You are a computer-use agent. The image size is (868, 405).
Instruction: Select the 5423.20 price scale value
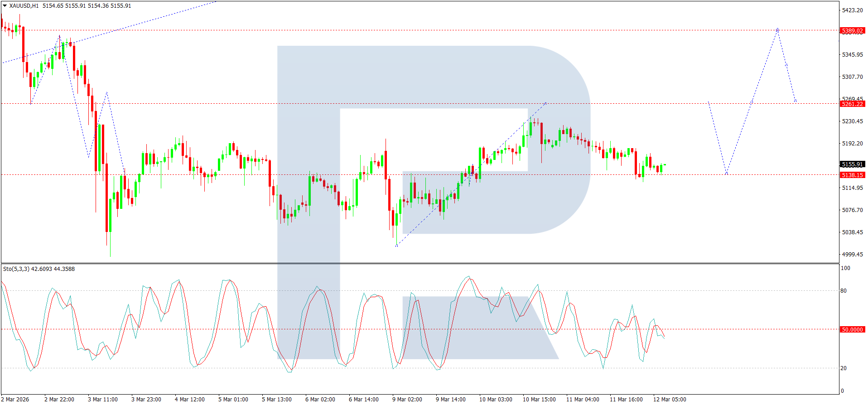(x=852, y=10)
